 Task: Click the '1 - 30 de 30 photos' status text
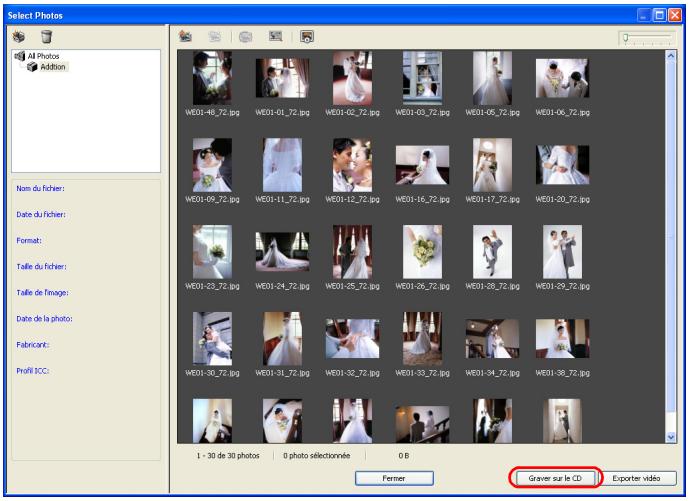pos(228,456)
